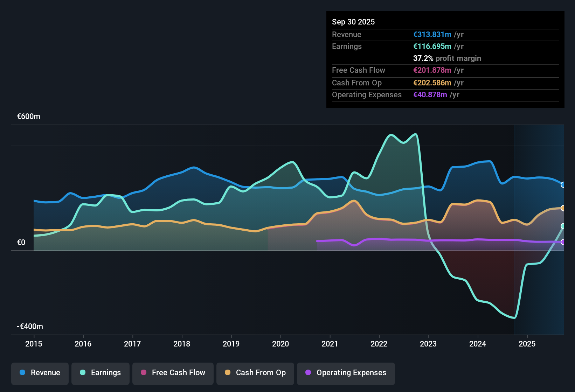This screenshot has height=392, width=575.
Task: Click the purple Operating Expenses chart line
Action: coord(420,241)
